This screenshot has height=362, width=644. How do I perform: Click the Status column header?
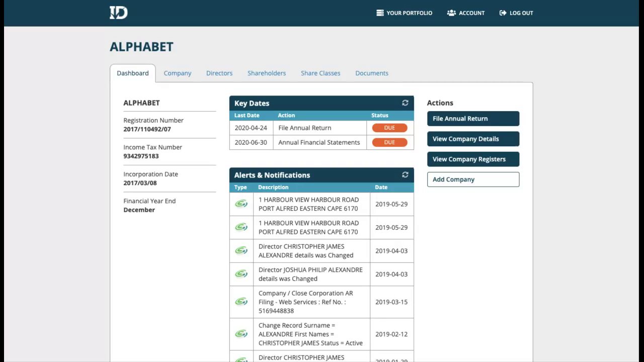click(380, 116)
